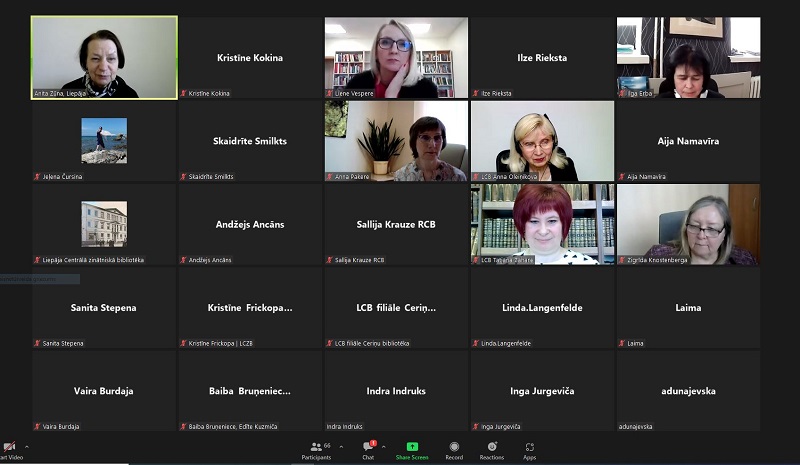Click the large Sallija Krauze RCB name
The width and height of the screenshot is (800, 465).
396,224
